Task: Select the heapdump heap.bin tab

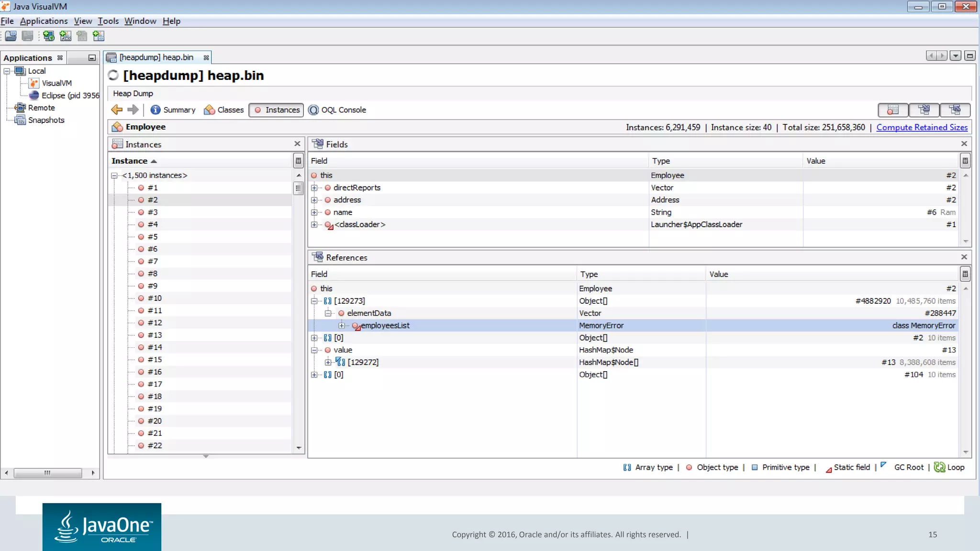Action: [x=156, y=57]
